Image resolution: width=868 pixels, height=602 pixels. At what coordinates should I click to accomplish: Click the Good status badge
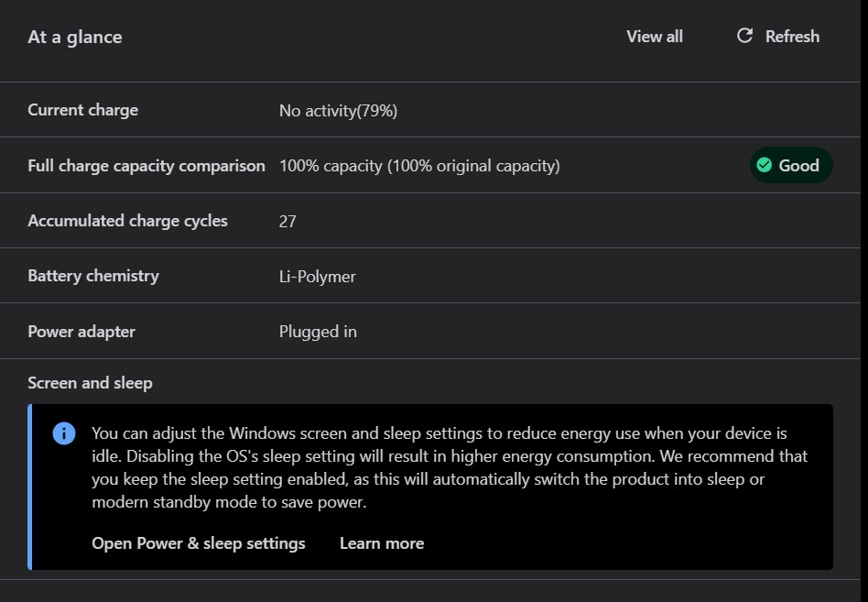(791, 166)
